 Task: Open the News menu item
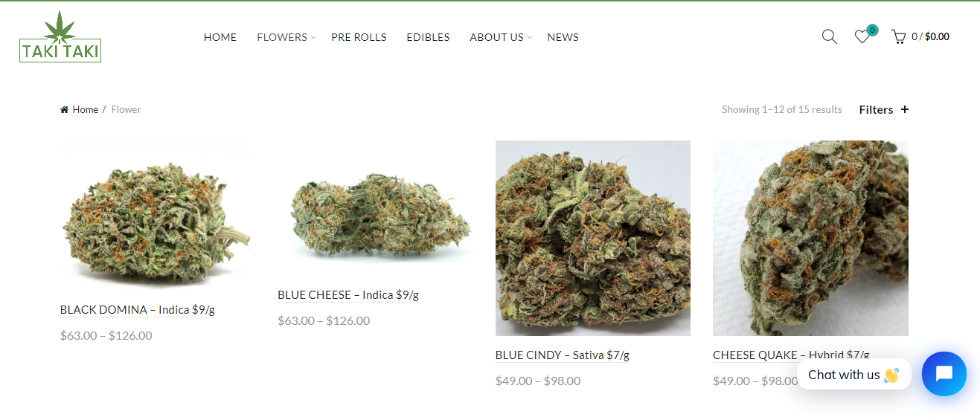tap(563, 37)
